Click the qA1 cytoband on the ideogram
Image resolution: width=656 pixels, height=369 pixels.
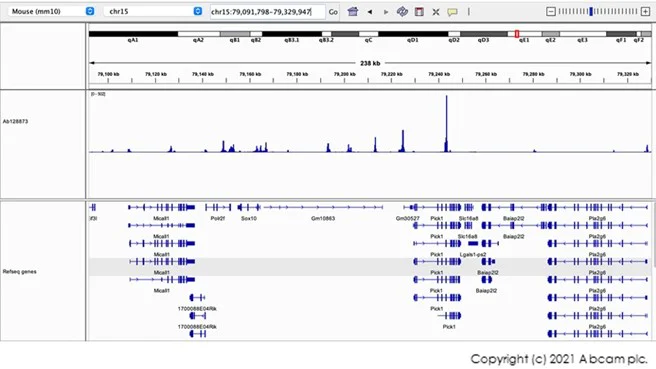(x=133, y=34)
